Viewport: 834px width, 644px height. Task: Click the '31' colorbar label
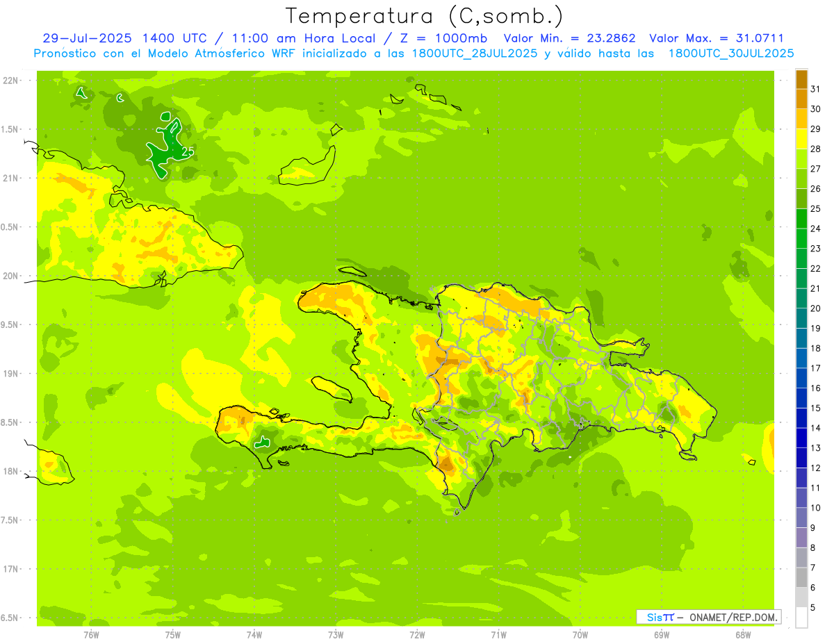[815, 89]
